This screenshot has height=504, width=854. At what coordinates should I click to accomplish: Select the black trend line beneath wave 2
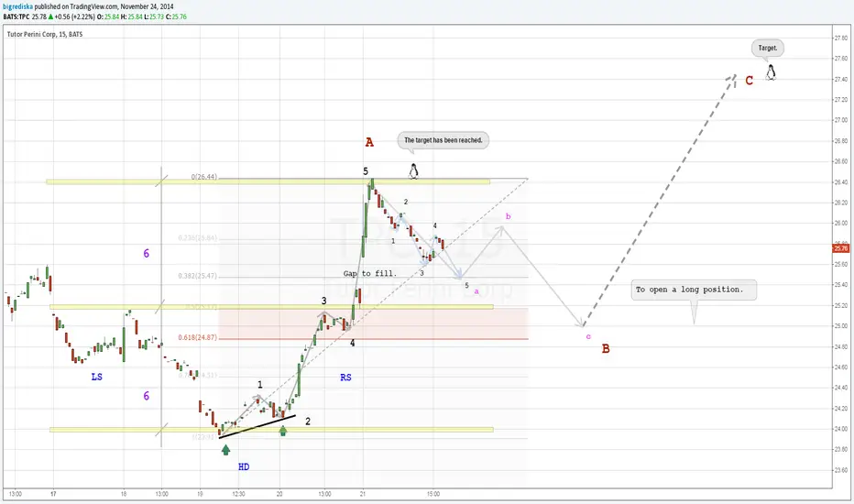(257, 427)
